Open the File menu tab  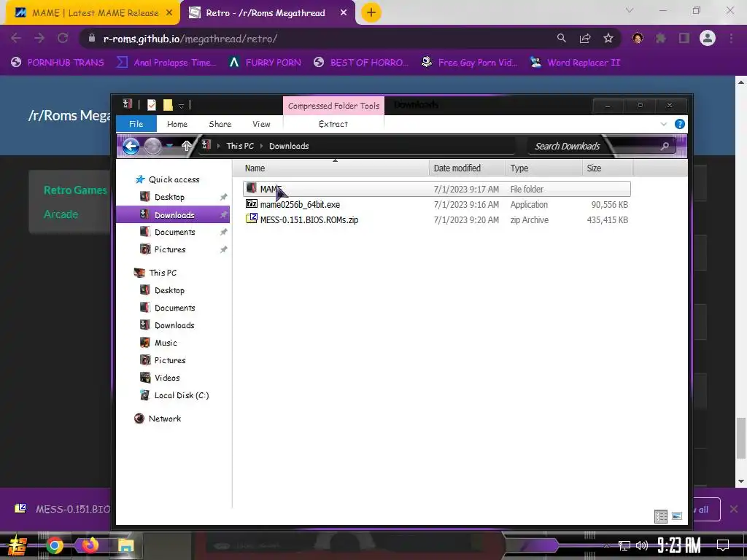pyautogui.click(x=136, y=124)
